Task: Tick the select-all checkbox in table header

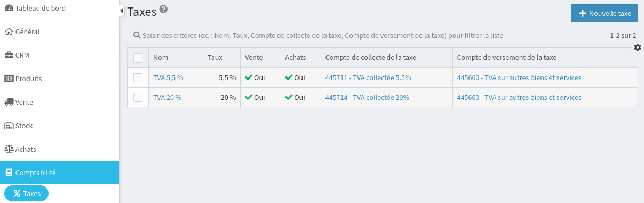Action: tap(138, 58)
